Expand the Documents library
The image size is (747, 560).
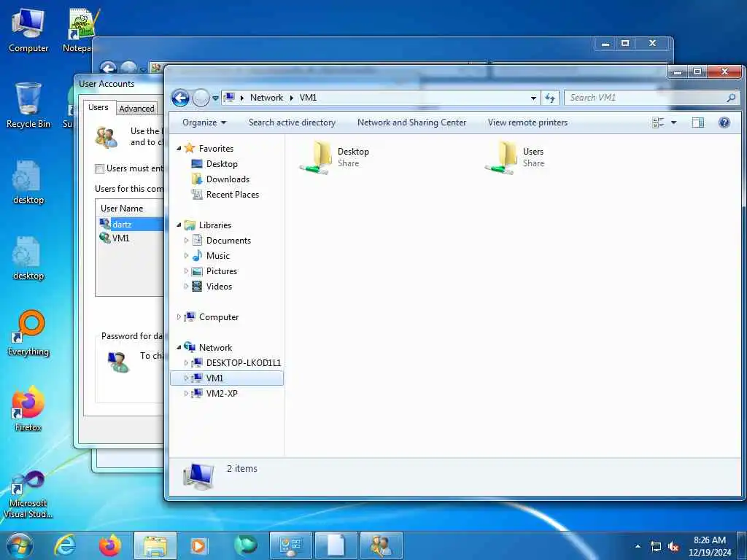point(186,241)
